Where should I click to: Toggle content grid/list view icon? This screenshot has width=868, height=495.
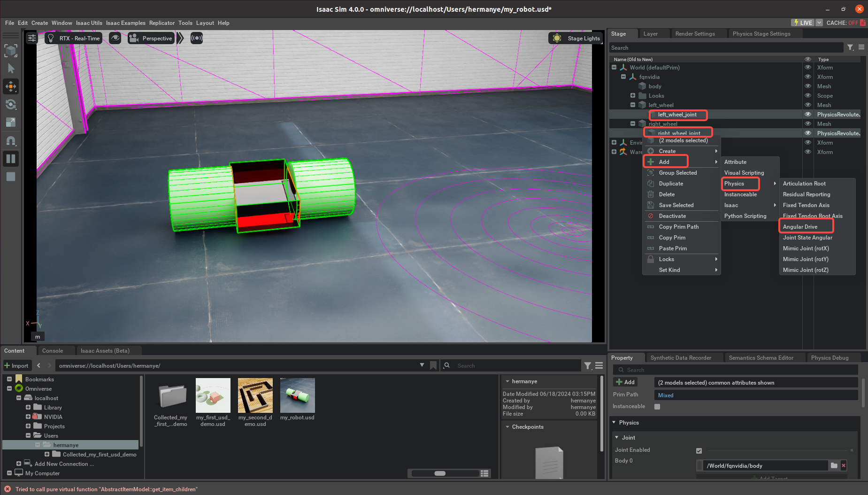[485, 473]
